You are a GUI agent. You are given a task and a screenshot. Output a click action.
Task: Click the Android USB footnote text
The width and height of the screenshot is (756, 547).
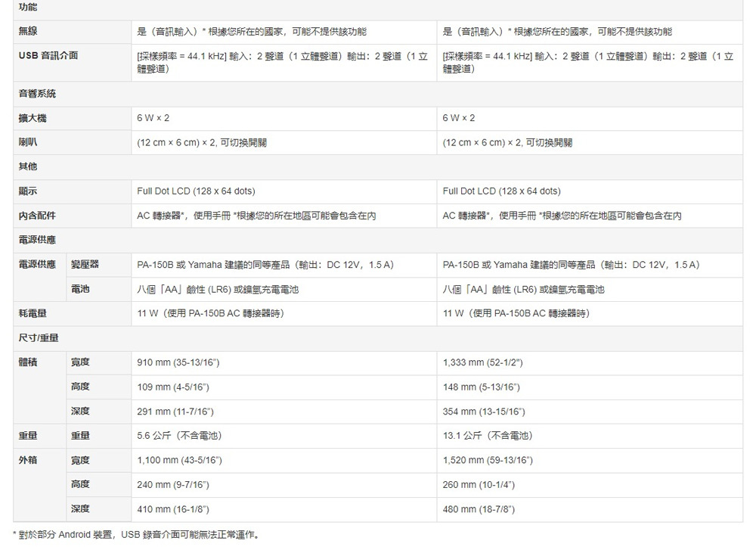pyautogui.click(x=136, y=535)
